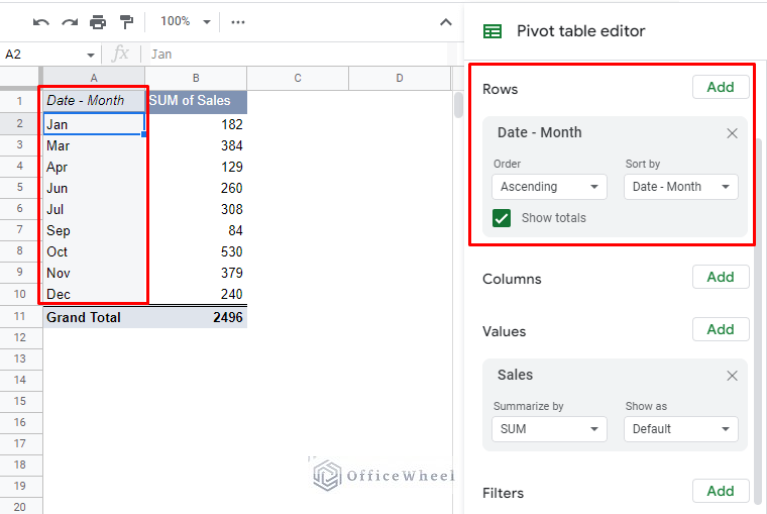Click the Print icon

click(x=97, y=21)
